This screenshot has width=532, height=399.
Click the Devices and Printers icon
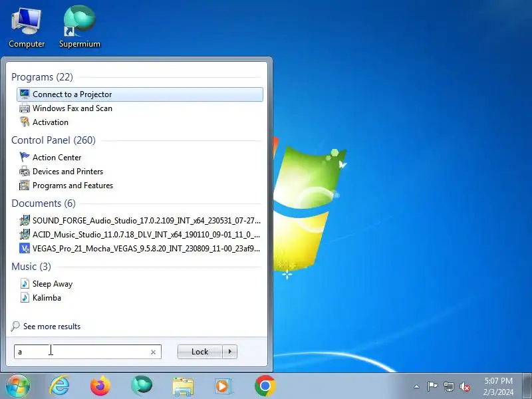pos(25,172)
